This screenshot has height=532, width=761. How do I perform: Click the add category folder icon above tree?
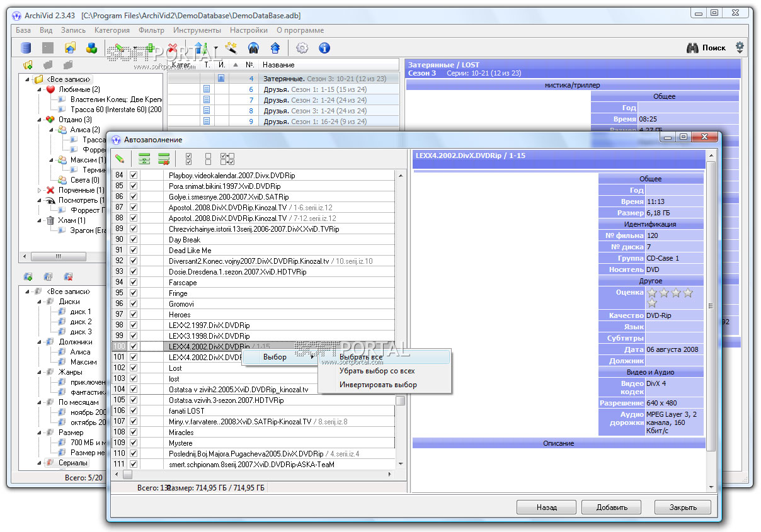(28, 65)
